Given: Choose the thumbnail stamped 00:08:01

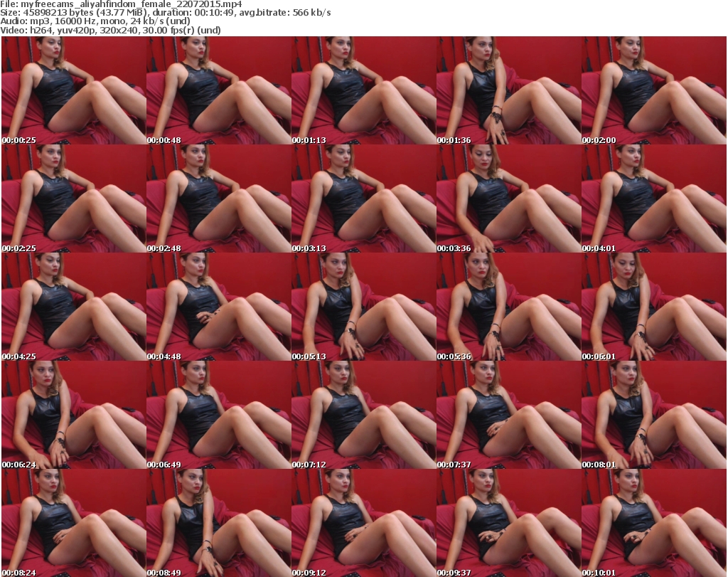Looking at the screenshot, I should click(x=654, y=415).
